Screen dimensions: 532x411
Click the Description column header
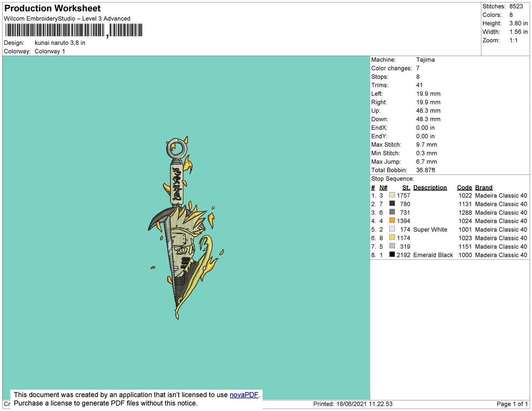click(430, 188)
